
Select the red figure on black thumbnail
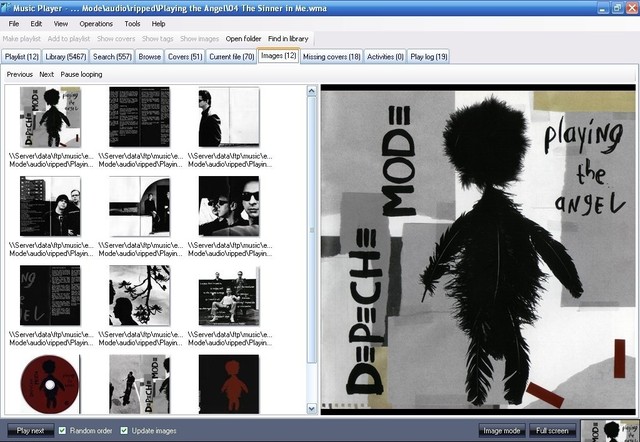[229, 384]
